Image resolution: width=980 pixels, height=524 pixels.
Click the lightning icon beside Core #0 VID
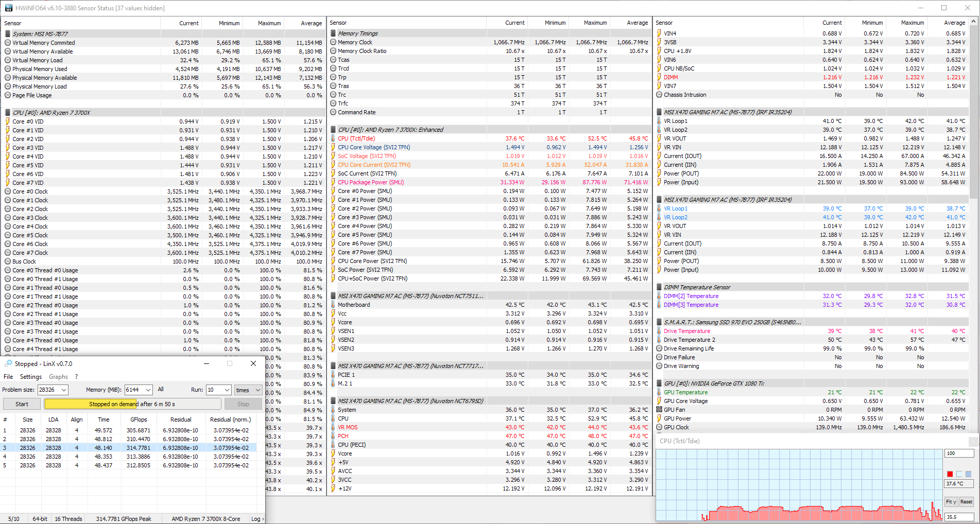click(x=8, y=121)
